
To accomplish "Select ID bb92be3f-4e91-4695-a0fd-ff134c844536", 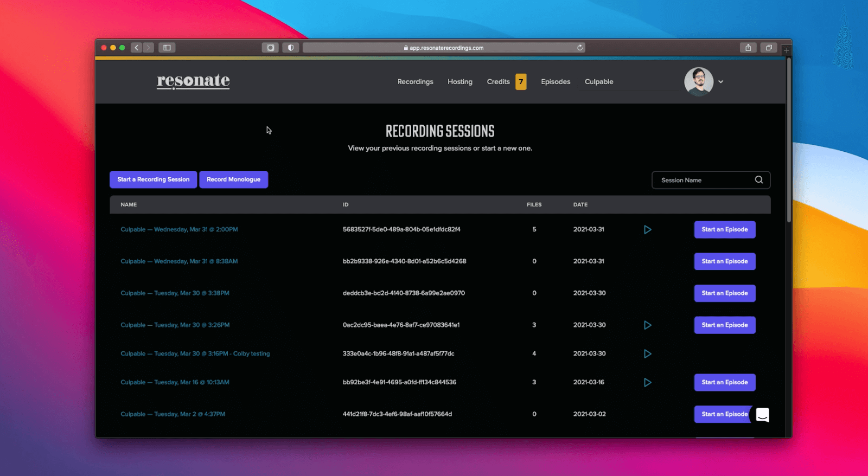I will pos(399,382).
